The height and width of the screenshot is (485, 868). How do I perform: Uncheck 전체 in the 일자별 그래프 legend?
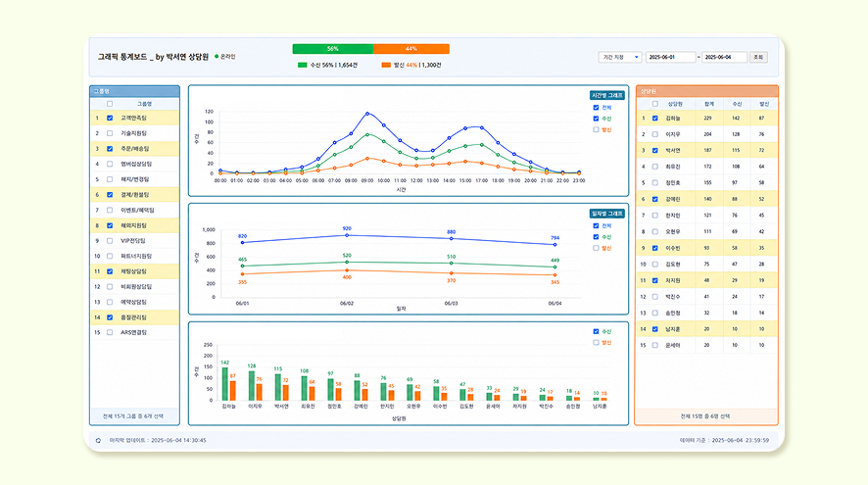[597, 226]
